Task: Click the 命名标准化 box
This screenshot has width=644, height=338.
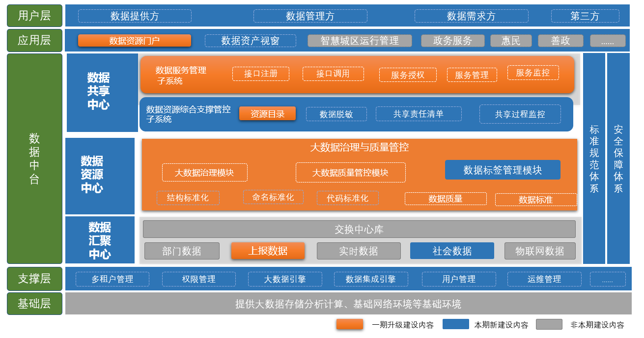Action: pyautogui.click(x=273, y=197)
